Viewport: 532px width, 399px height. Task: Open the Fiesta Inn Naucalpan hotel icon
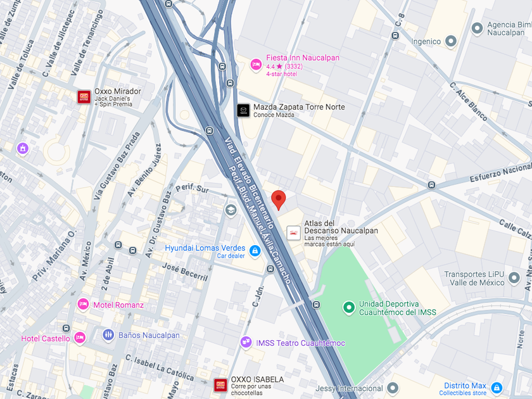pos(256,65)
